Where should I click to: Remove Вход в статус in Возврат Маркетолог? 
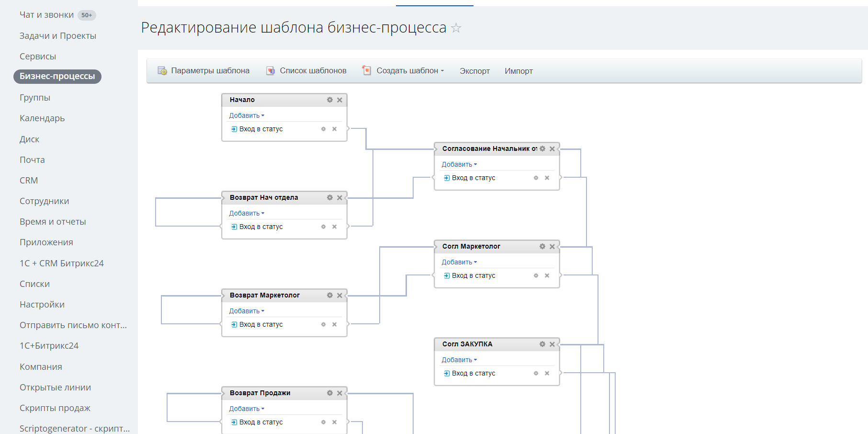pos(334,324)
